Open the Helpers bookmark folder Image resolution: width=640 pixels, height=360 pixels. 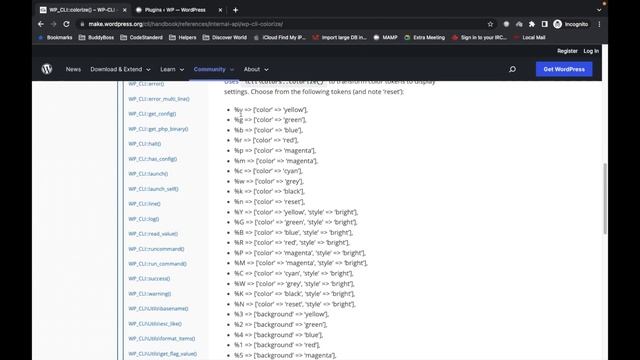coord(182,37)
